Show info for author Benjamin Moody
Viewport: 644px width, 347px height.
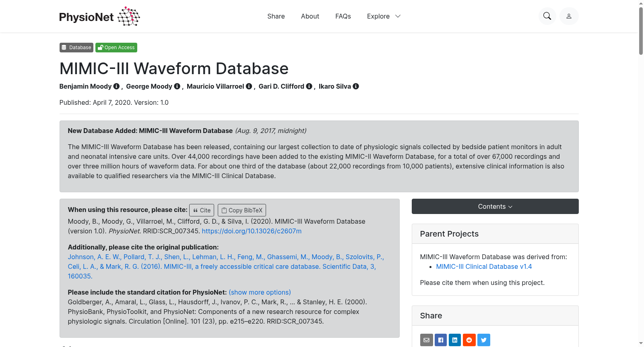click(x=117, y=86)
